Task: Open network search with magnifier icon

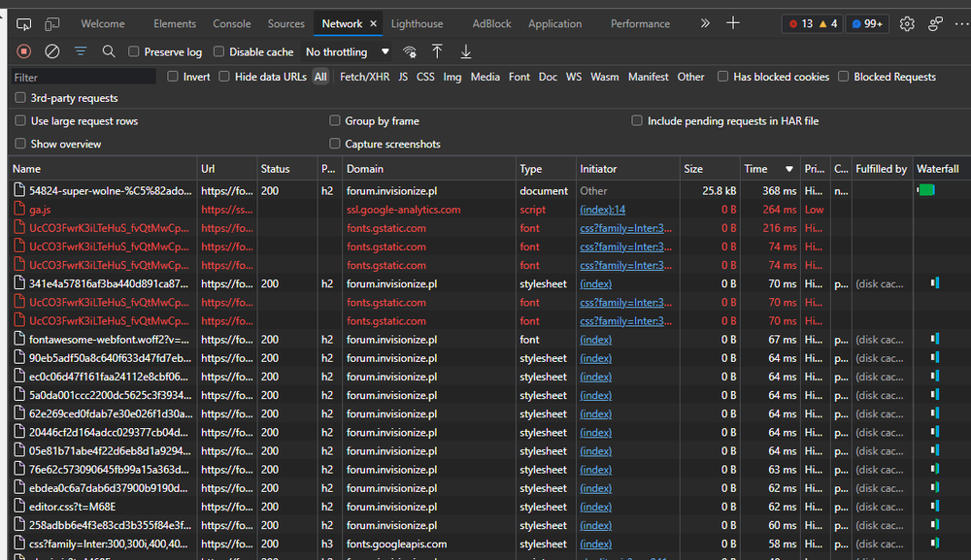Action: pyautogui.click(x=109, y=51)
